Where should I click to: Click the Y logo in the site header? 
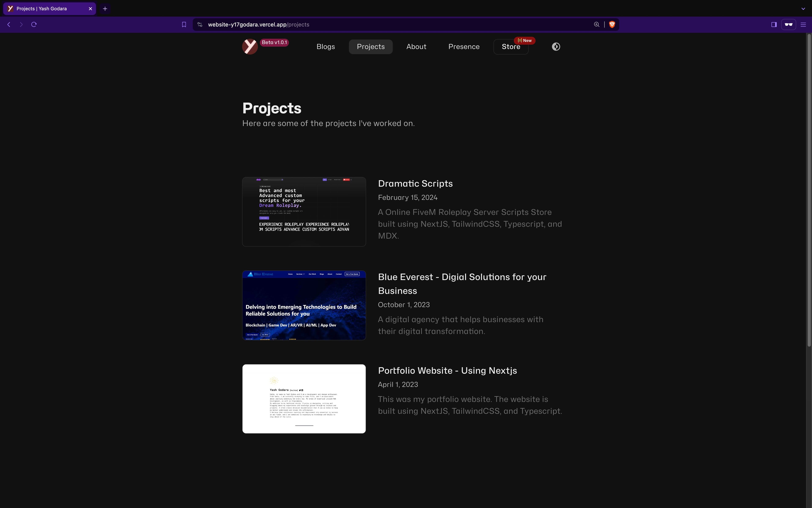[x=250, y=46]
